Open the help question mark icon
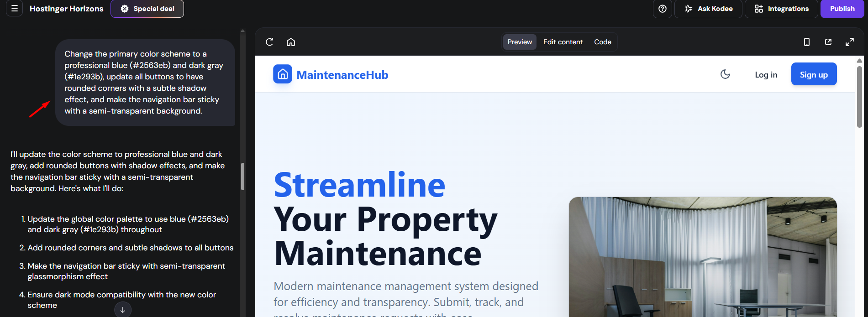The width and height of the screenshot is (868, 317). coord(663,9)
